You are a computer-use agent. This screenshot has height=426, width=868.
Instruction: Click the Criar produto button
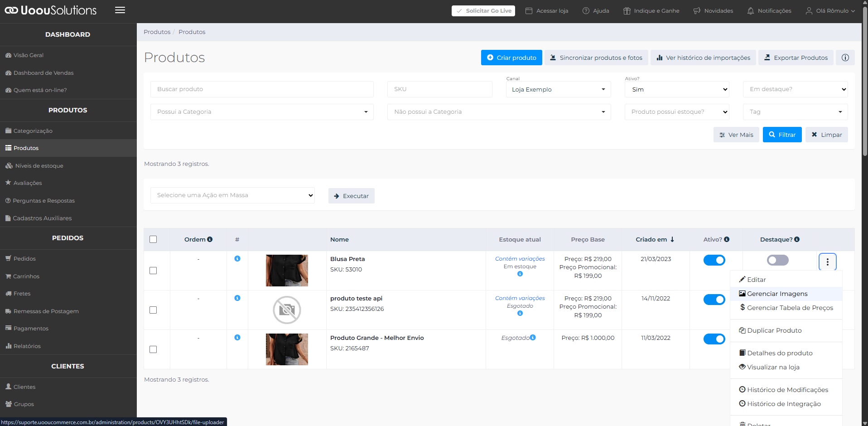pyautogui.click(x=511, y=58)
